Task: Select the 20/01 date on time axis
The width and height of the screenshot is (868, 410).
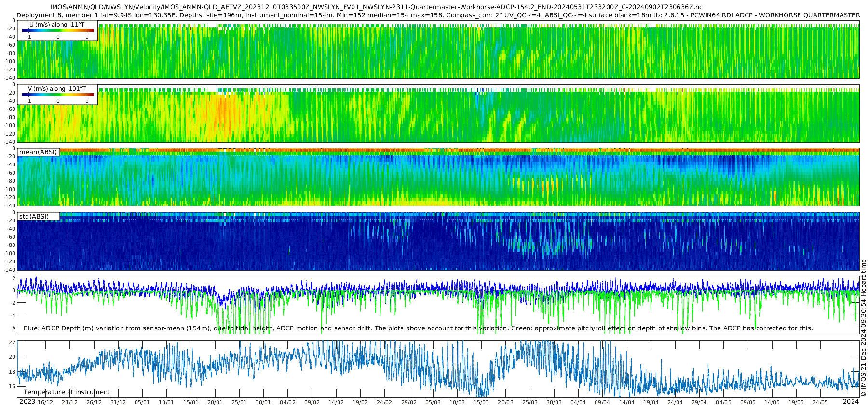Action: point(215,402)
